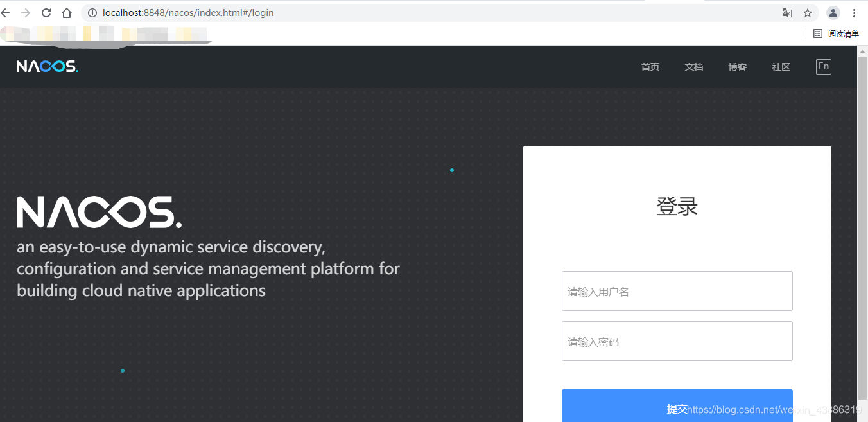Open the 首页 nav item
This screenshot has width=868, height=422.
[650, 67]
